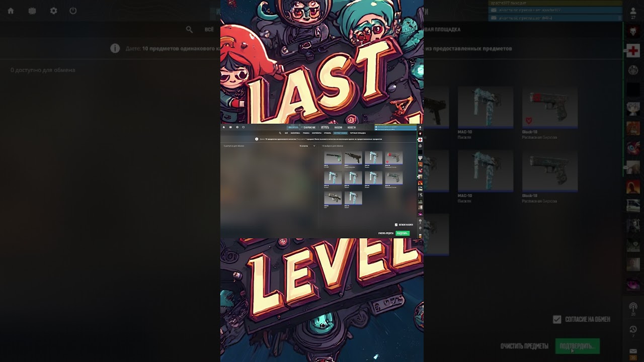Click dimmed search magnifier in the background
This screenshot has height=362, width=644.
point(189,30)
